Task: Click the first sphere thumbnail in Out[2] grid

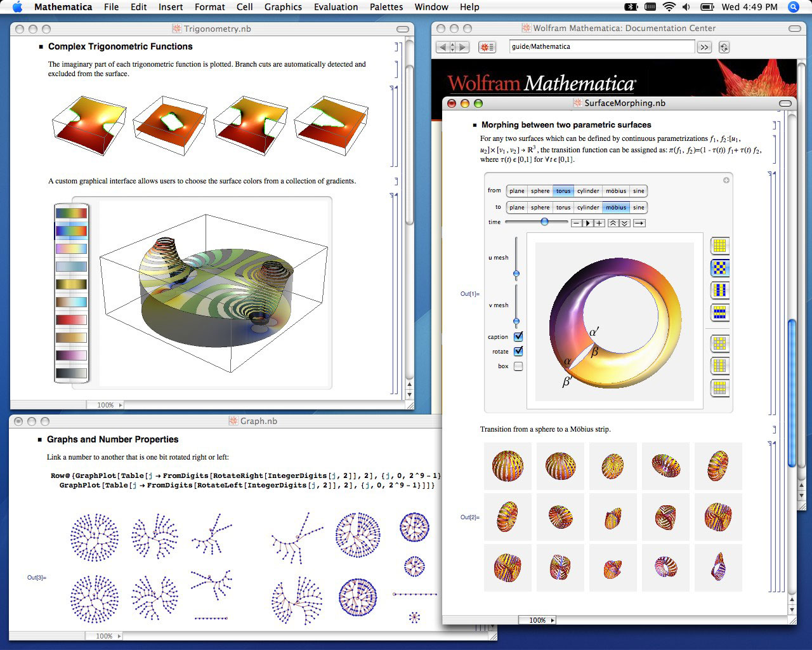Action: click(x=507, y=467)
